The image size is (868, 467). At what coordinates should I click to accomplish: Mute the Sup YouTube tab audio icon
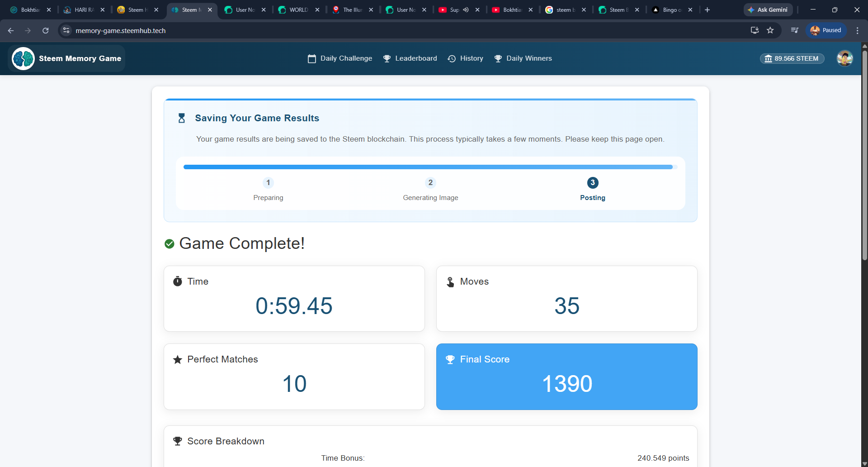click(x=466, y=10)
